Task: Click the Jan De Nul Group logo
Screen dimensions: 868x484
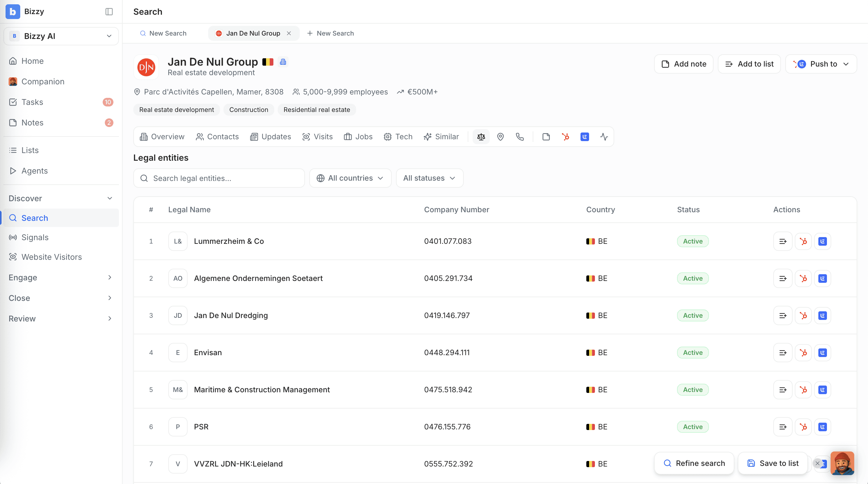Action: [146, 67]
